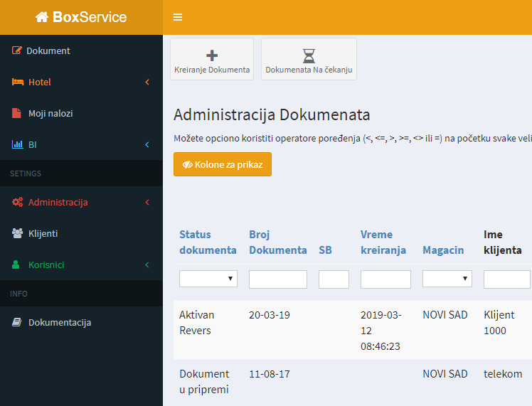Click the Ime klijenta column header
This screenshot has height=406, width=532.
502,242
